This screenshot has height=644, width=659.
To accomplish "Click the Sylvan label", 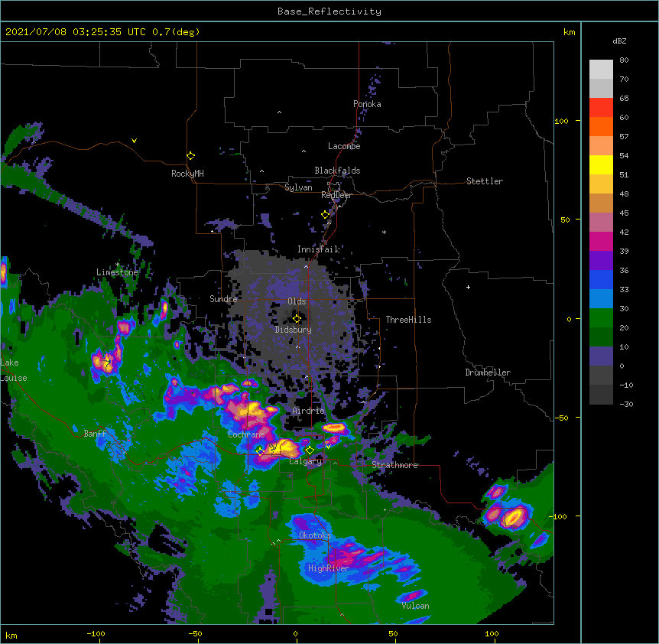I will 298,187.
